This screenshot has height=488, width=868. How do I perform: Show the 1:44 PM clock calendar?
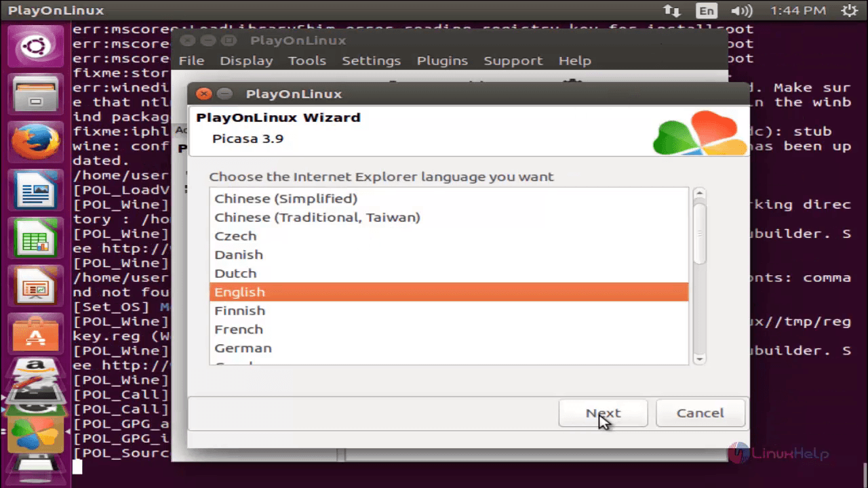798,10
